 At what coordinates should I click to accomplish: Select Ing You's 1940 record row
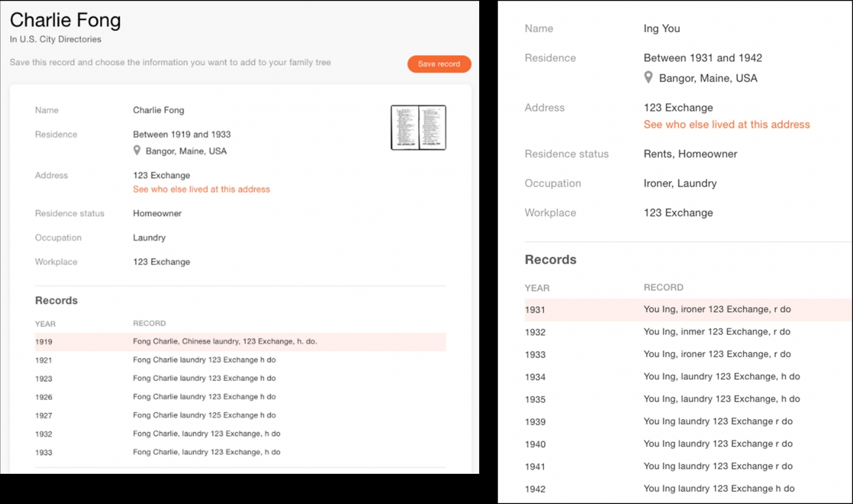tap(688, 444)
